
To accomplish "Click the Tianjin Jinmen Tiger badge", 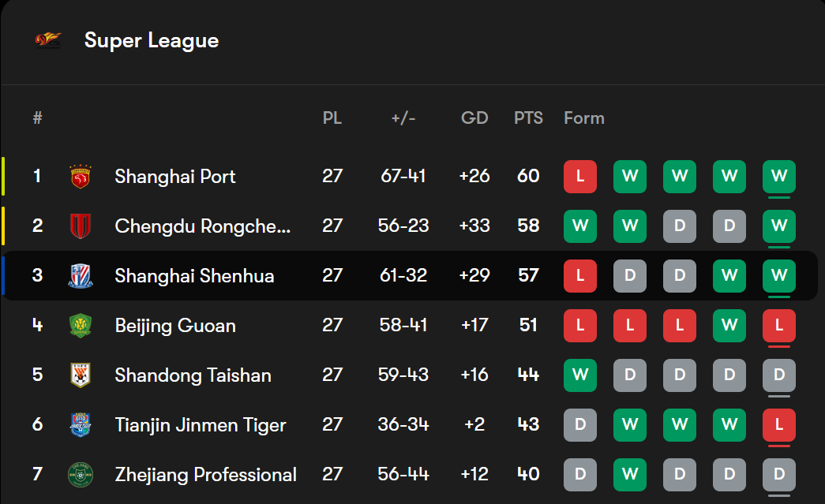I will coord(81,425).
